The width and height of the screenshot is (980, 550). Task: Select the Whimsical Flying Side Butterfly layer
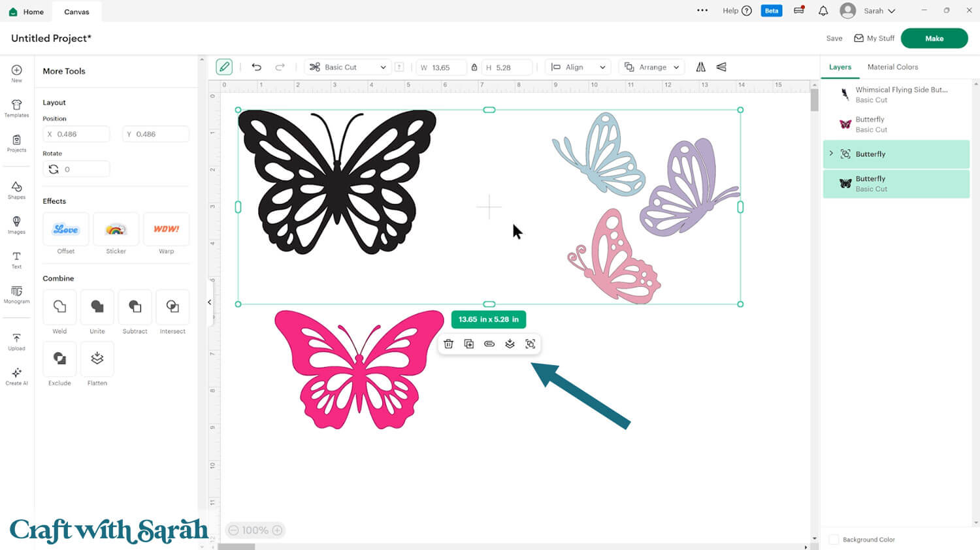click(896, 95)
